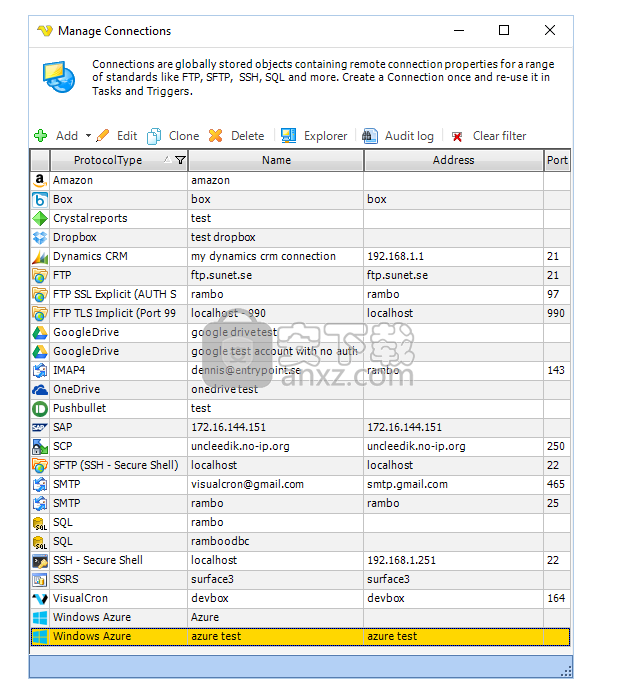The width and height of the screenshot is (620, 699).
Task: Click the Edit toolbar button label
Action: [x=127, y=136]
